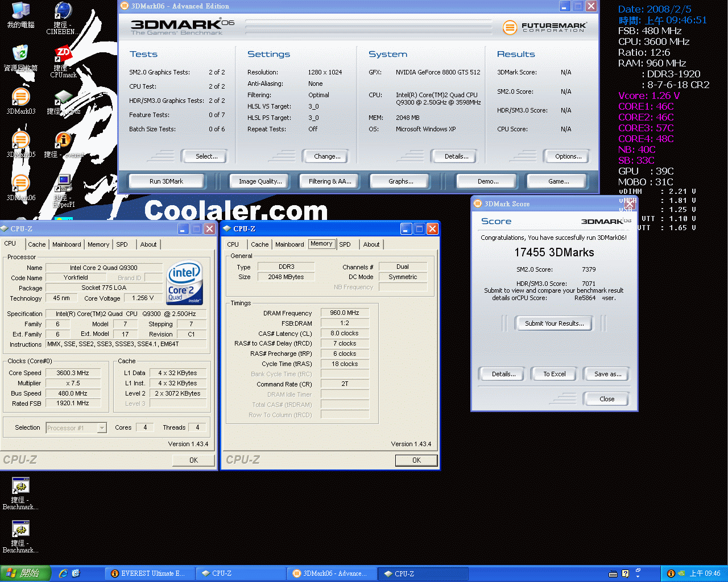Open Filtering & AA options
728x582 pixels.
coord(330,181)
